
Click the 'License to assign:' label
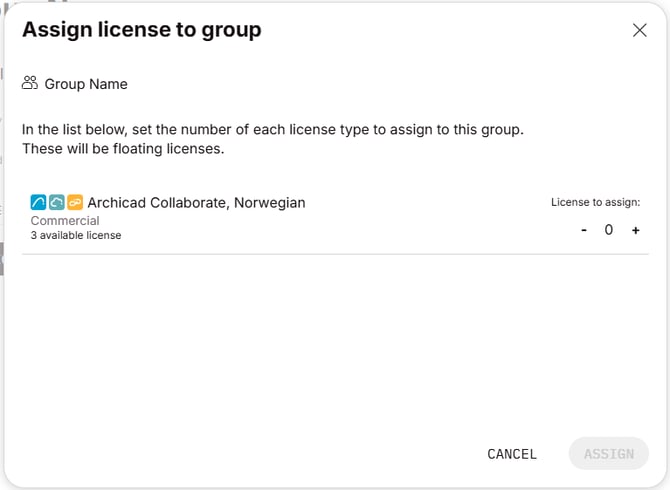point(595,202)
